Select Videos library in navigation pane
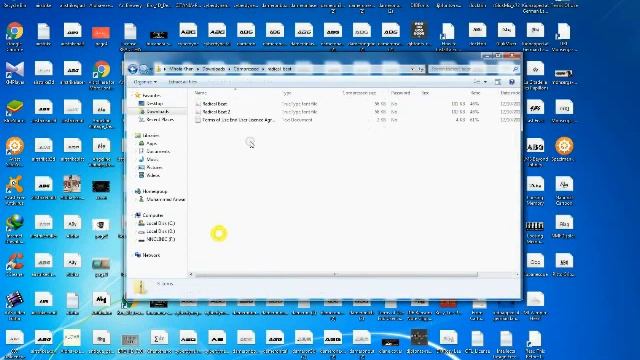Image resolution: width=640 pixels, height=360 pixels. coord(149,176)
